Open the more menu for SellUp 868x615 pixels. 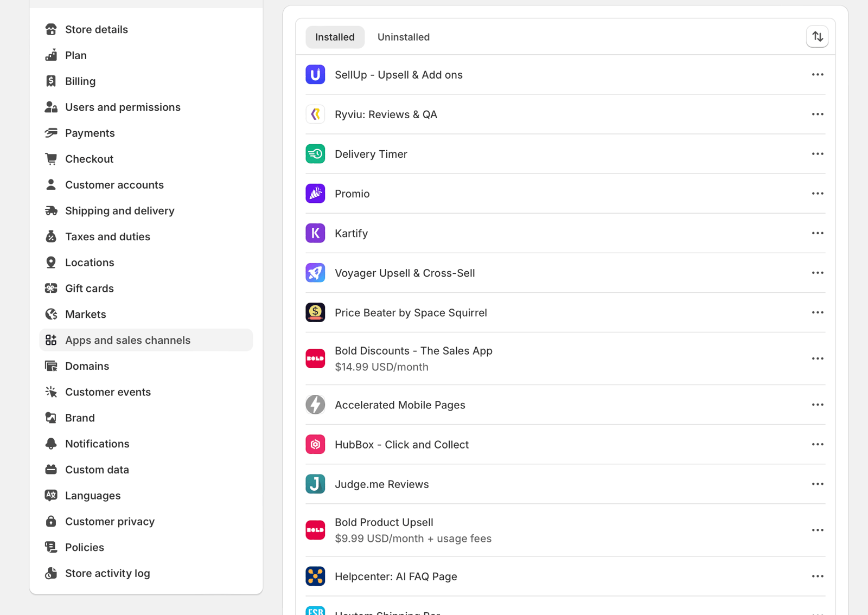pos(818,75)
